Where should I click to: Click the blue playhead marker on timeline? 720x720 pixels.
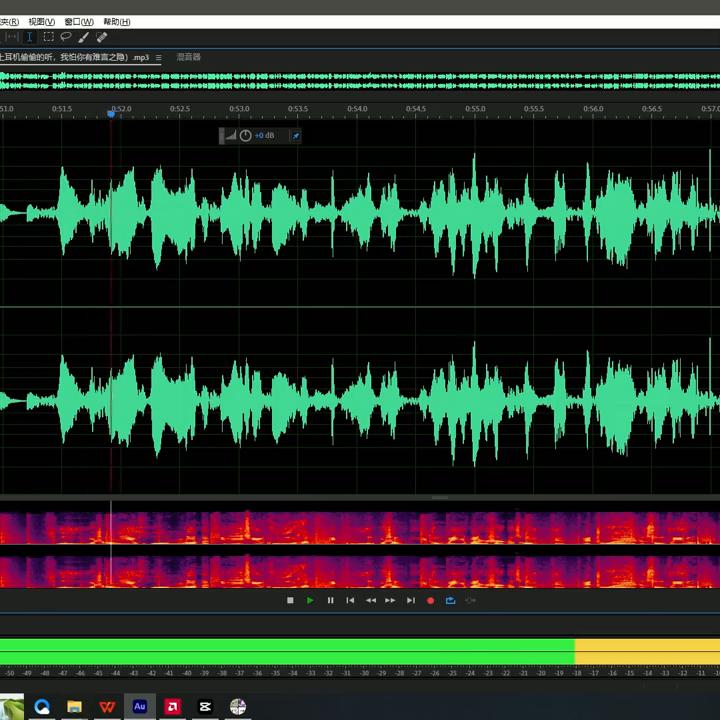111,113
